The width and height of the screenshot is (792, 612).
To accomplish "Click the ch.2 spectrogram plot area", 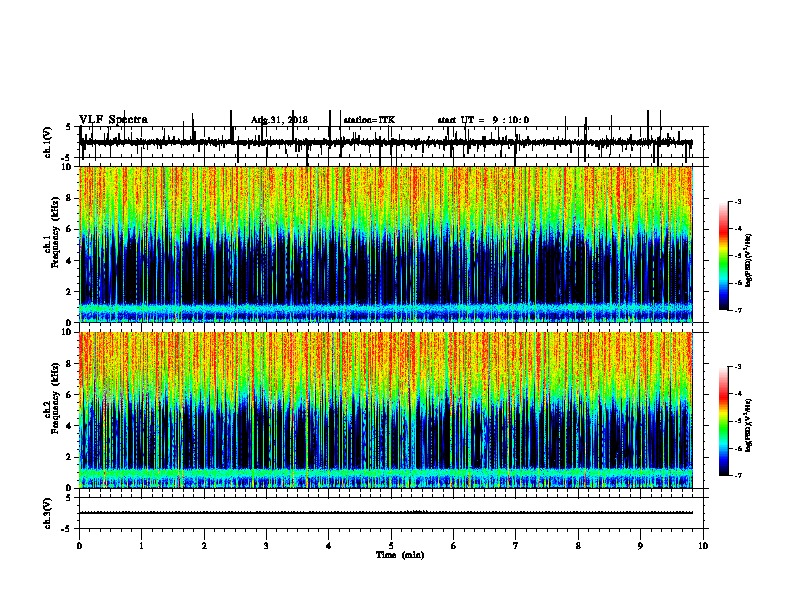I will tap(386, 410).
